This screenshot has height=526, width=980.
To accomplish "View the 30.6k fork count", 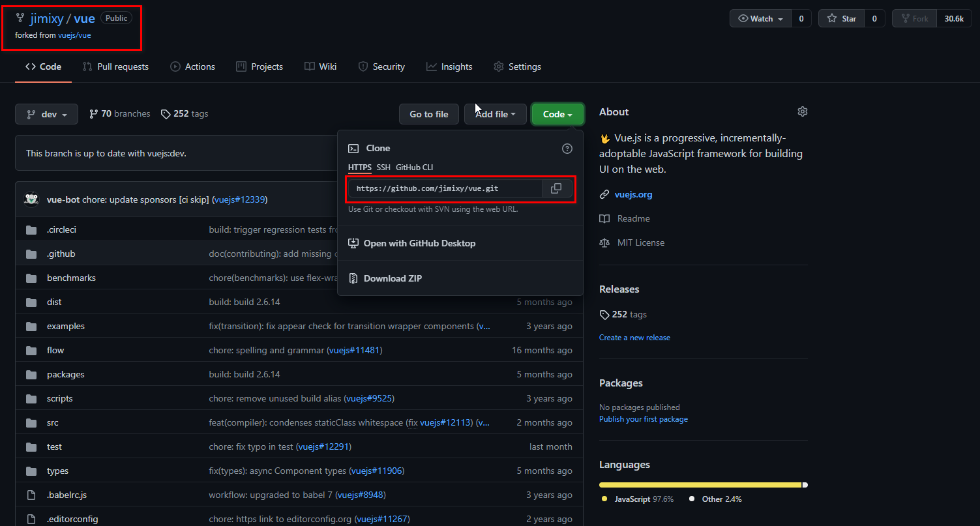I will click(x=954, y=18).
